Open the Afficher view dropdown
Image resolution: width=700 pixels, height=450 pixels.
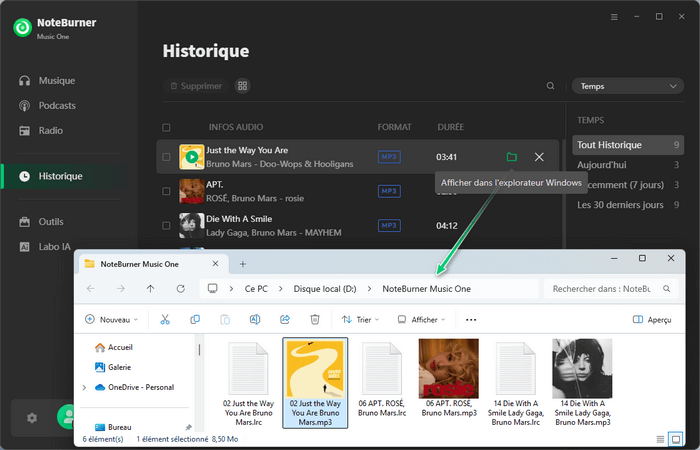coord(421,320)
